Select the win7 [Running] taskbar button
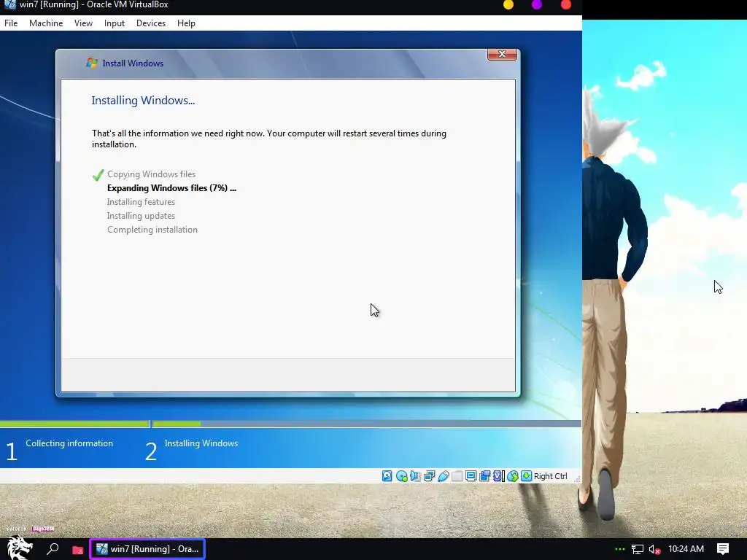This screenshot has width=747, height=560. pos(147,549)
